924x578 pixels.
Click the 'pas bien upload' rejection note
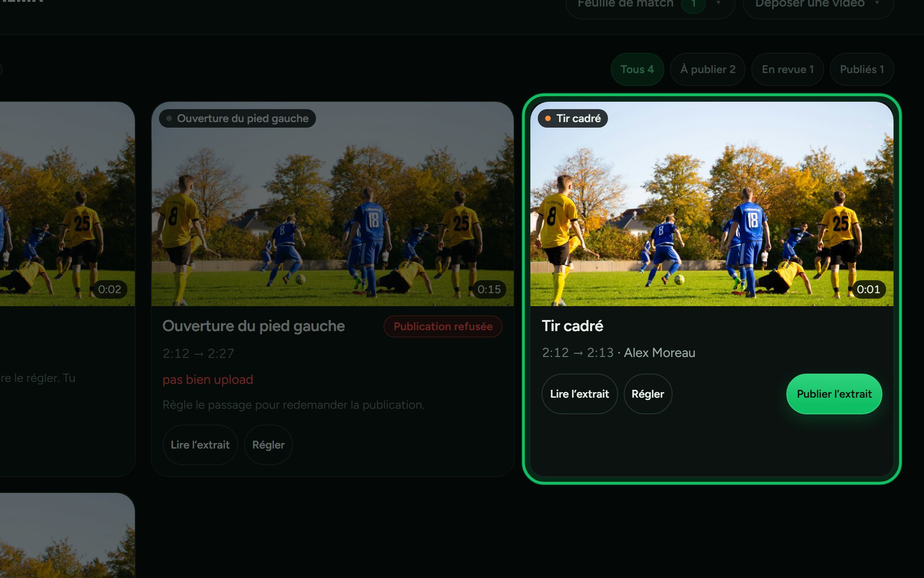point(208,380)
